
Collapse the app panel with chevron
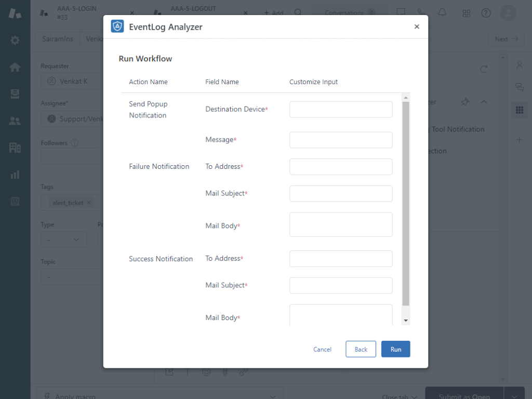[484, 102]
